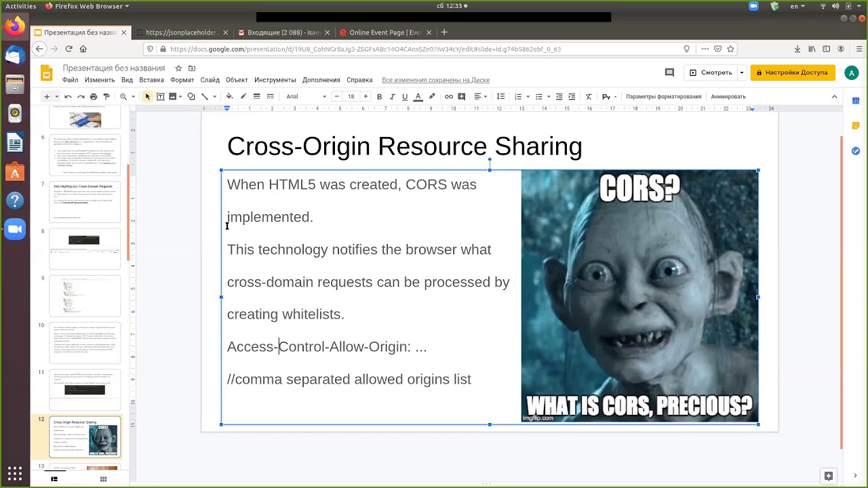This screenshot has width=868, height=488.
Task: Choose the Shape tool
Action: [x=191, y=96]
